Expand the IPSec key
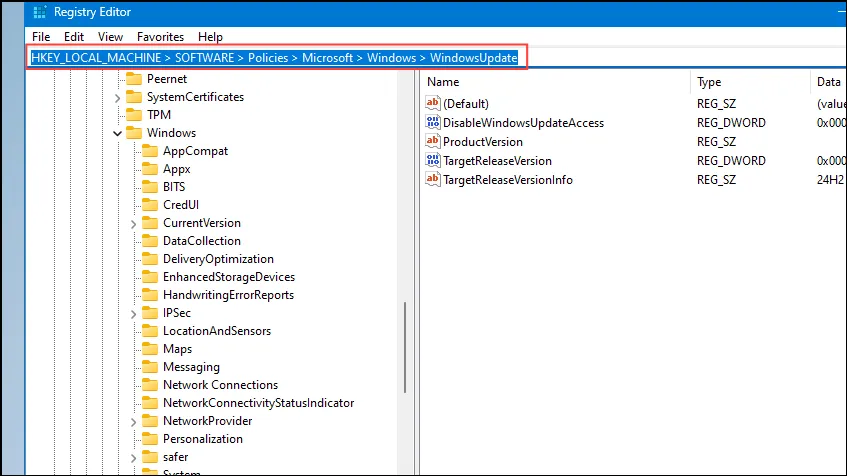This screenshot has height=476, width=847. (133, 314)
